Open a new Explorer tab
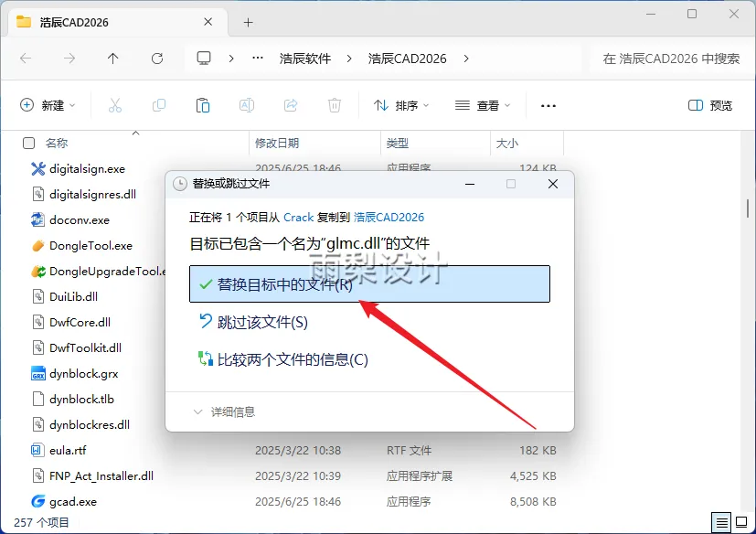The width and height of the screenshot is (756, 534). [249, 22]
